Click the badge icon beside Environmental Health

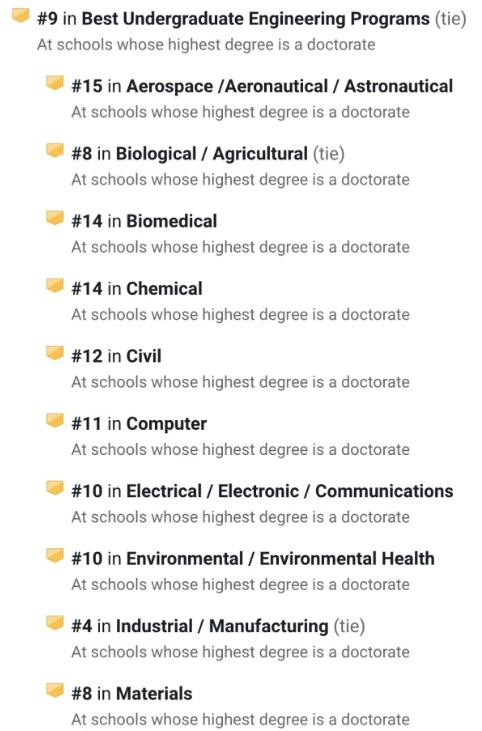click(55, 555)
